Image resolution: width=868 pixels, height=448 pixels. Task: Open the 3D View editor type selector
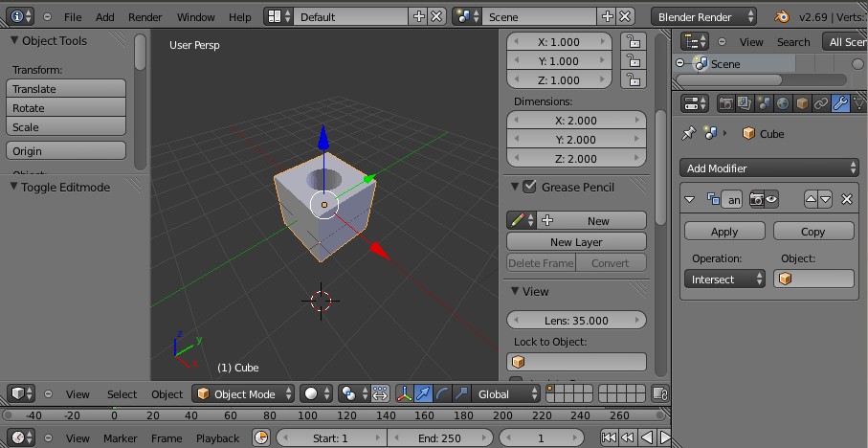click(22, 393)
